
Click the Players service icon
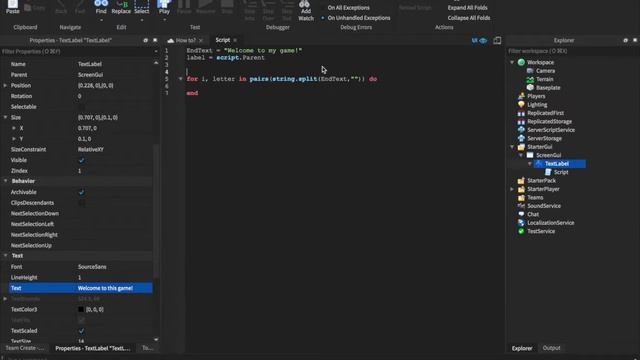point(521,96)
